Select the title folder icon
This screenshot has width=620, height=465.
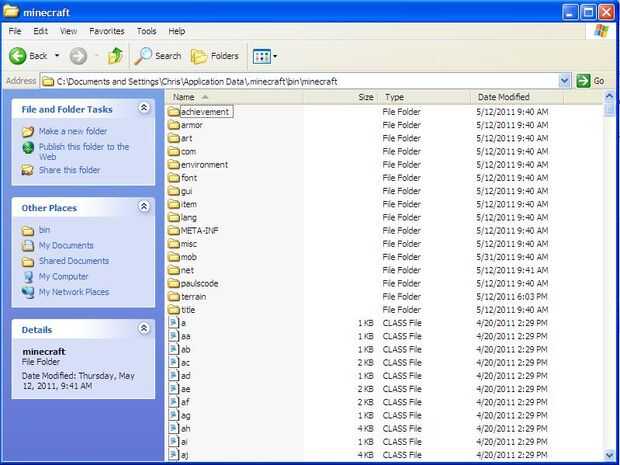pos(174,310)
